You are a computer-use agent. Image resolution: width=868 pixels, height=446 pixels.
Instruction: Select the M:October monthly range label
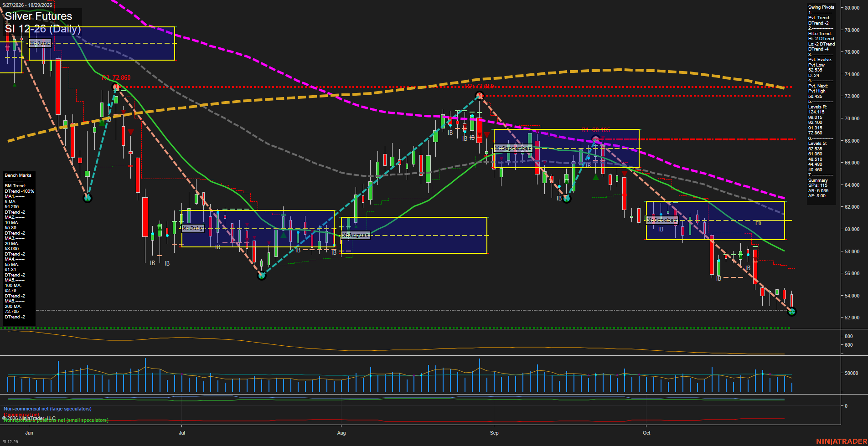(x=662, y=220)
